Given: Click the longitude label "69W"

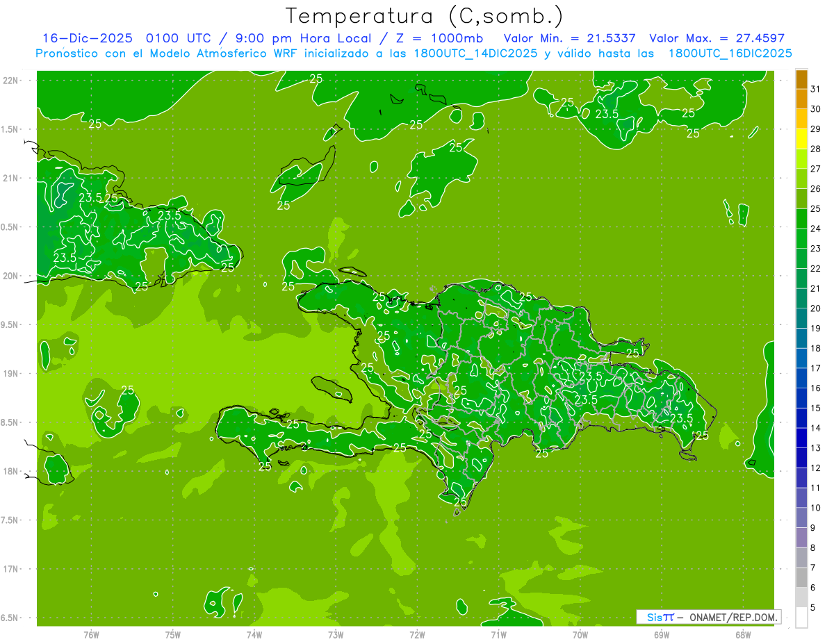Looking at the screenshot, I should 662,635.
